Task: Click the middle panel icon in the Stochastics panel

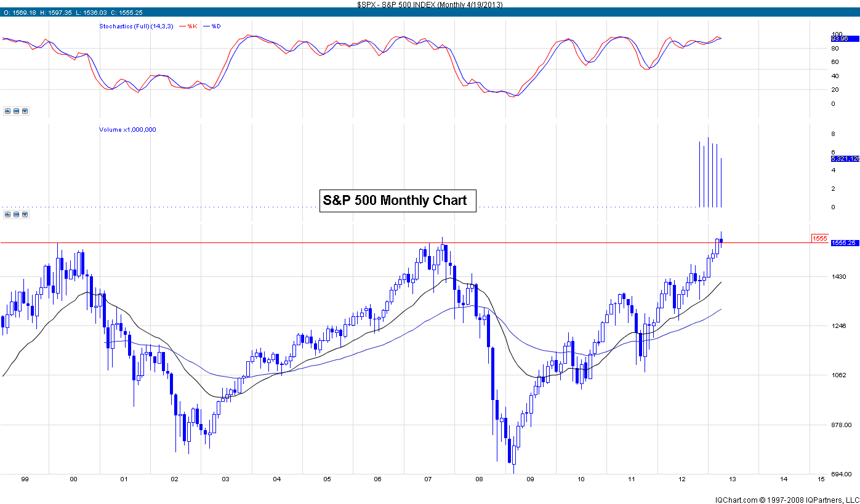Action: tap(16, 111)
